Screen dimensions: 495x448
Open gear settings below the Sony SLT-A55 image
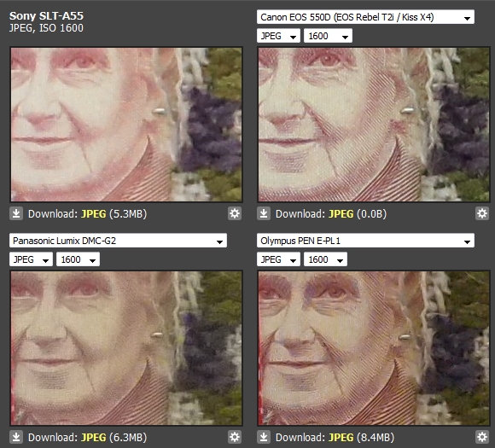coord(235,213)
